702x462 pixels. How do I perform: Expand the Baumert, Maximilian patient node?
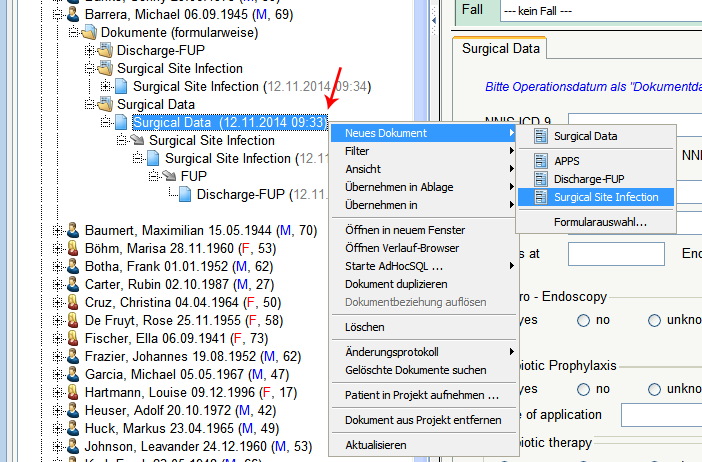tap(57, 231)
